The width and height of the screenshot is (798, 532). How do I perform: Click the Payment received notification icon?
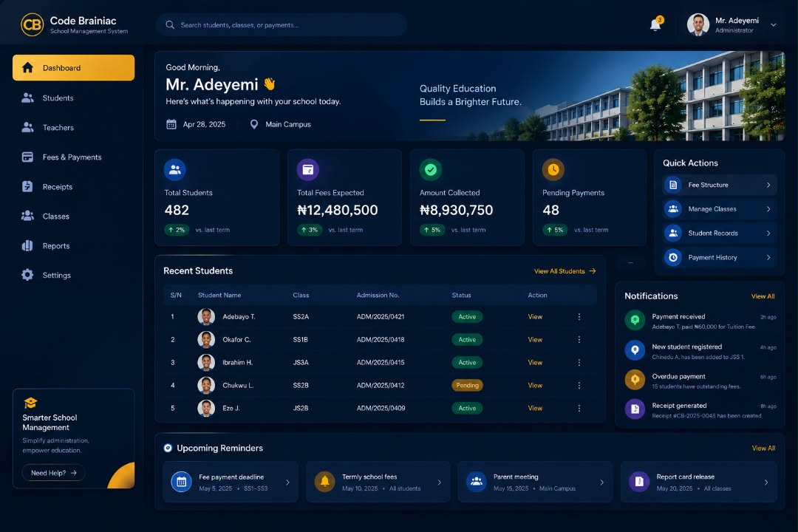[x=635, y=320]
